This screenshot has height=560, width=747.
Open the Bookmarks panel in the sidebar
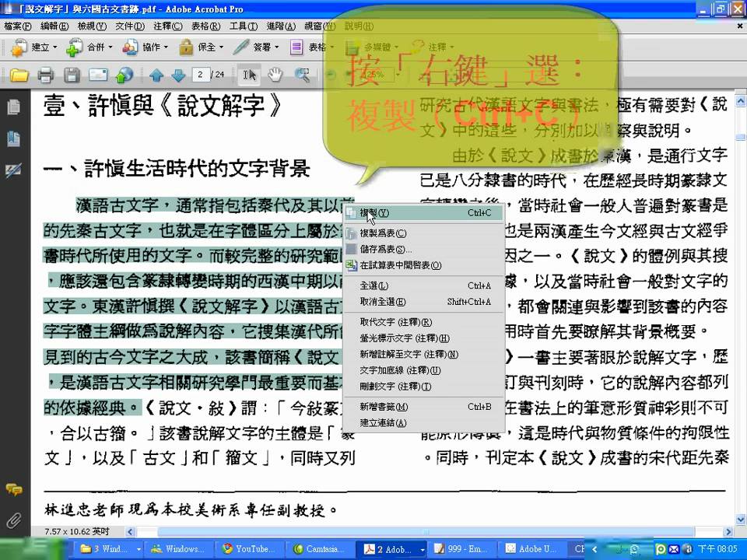pos(14,138)
